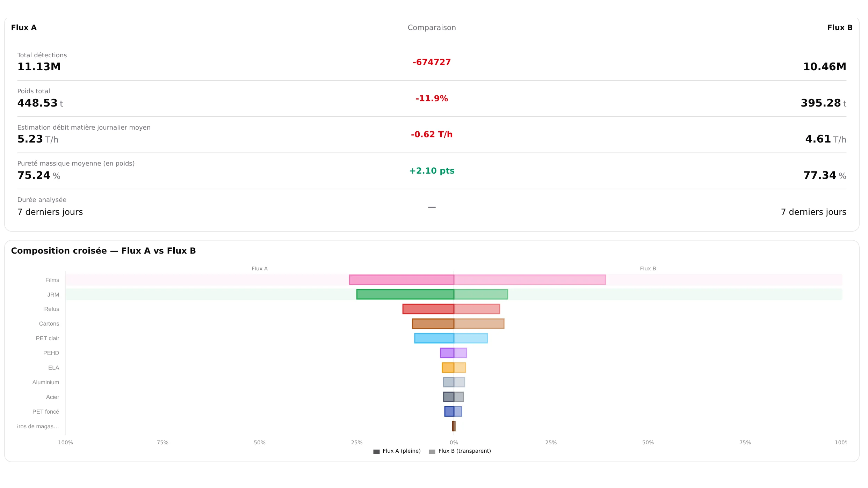Click the -11.9% weight comparison value

432,99
